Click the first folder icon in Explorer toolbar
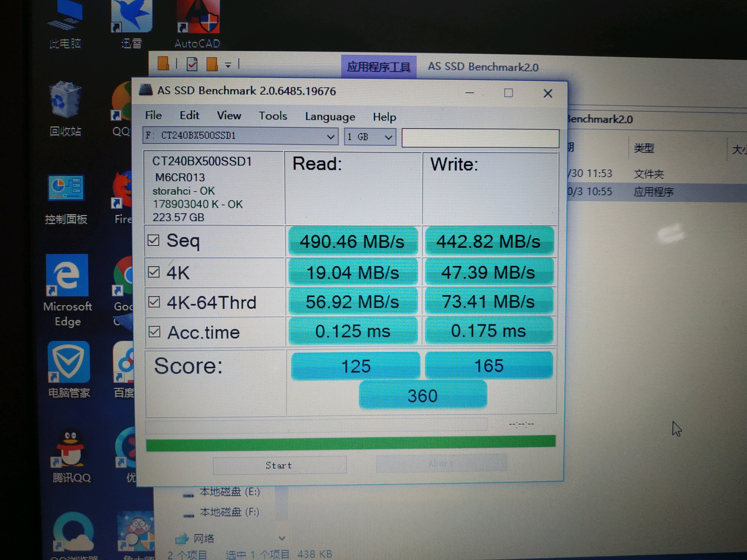This screenshot has height=560, width=747. [163, 63]
